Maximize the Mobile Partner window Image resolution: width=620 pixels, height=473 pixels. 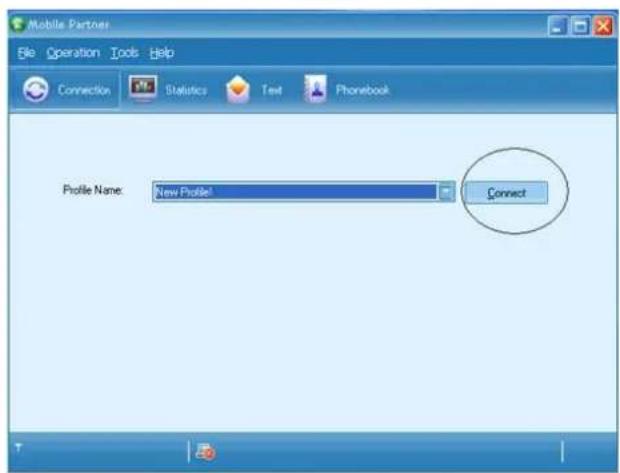point(580,26)
